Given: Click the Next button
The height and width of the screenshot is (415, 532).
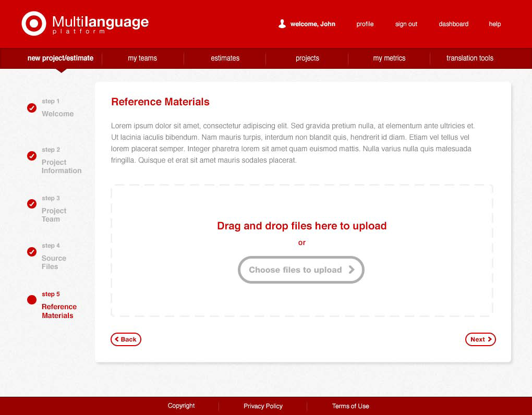Looking at the screenshot, I should [480, 339].
